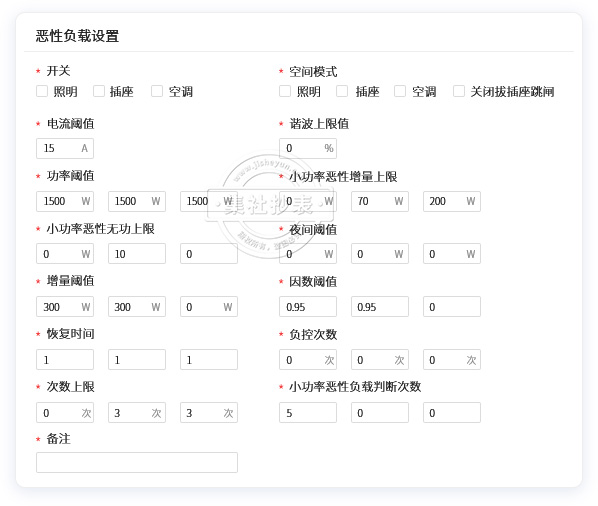Screen dimensions: 598x506
Task: Edit 小功率恶性负载判断次数 field showing 5
Action: coord(308,413)
